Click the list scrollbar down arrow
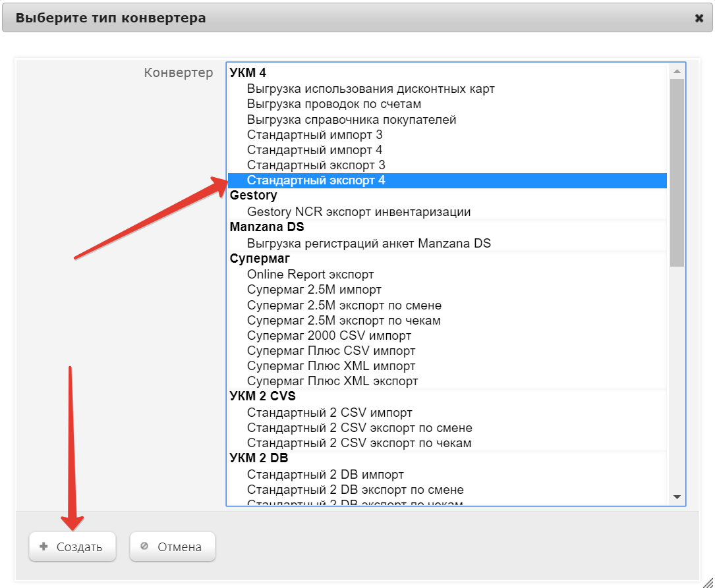715x588 pixels. click(x=677, y=497)
